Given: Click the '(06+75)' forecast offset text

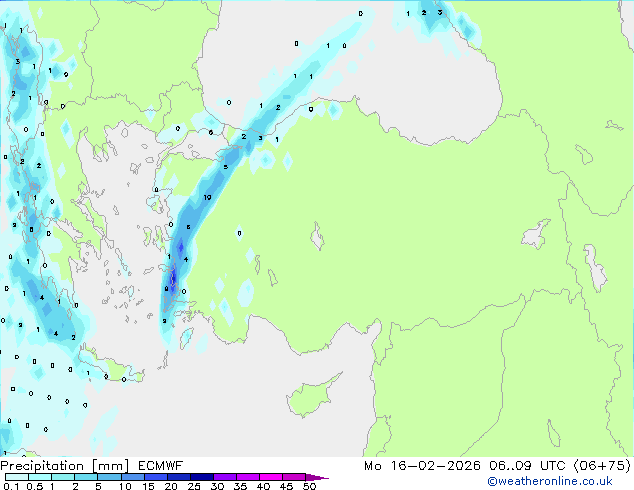Looking at the screenshot, I should point(602,466).
